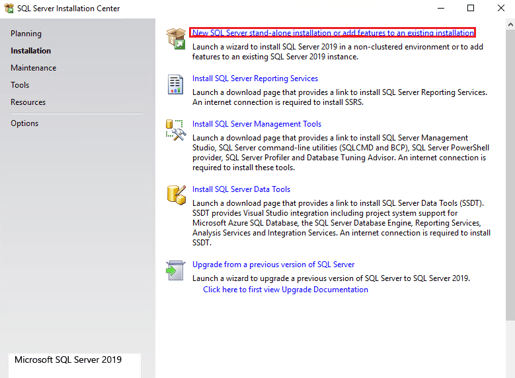Click text 'Launch a wizard to install SQL Server 2019'
Viewport: 515px width, 378px height.
[x=265, y=47]
